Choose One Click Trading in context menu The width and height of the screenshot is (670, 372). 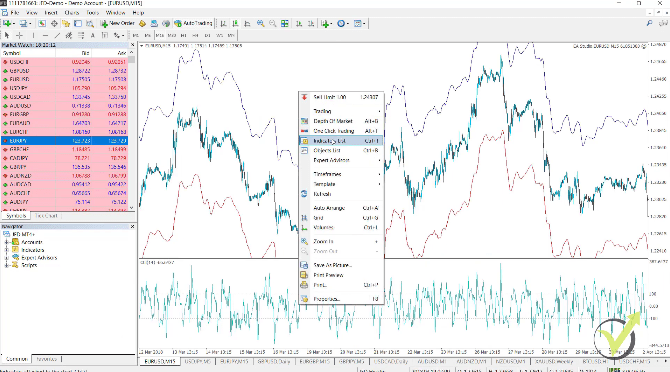point(341,131)
